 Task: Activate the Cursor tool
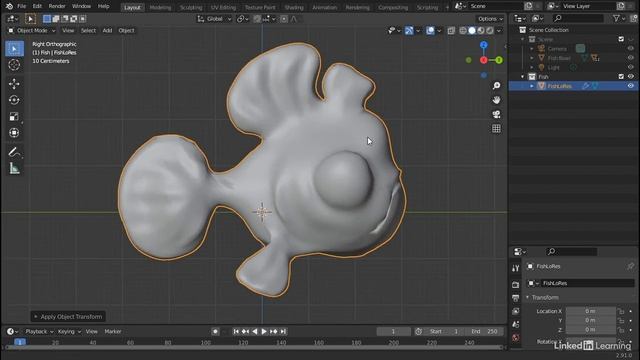[x=14, y=64]
